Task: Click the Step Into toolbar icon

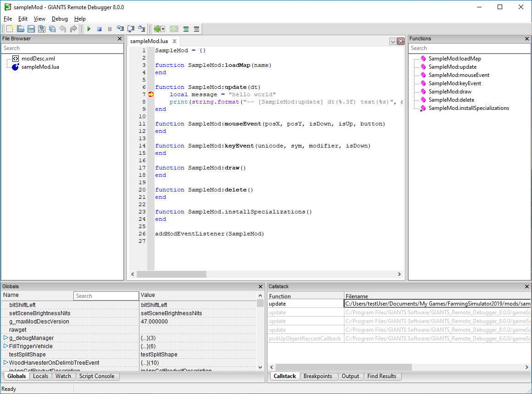Action: 121,29
